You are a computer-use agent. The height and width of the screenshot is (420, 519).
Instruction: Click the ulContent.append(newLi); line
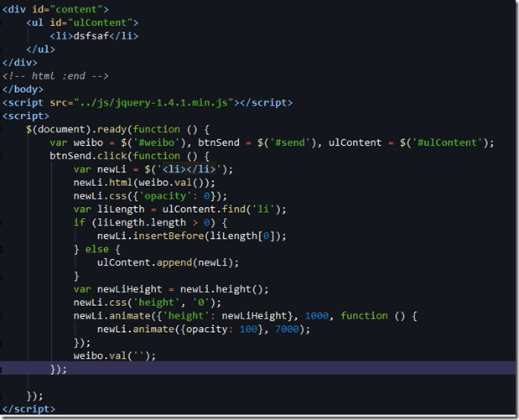[x=168, y=262]
